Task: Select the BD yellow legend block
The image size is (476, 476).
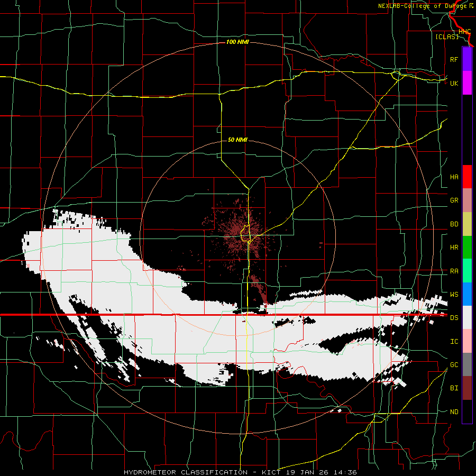Action: pyautogui.click(x=467, y=224)
